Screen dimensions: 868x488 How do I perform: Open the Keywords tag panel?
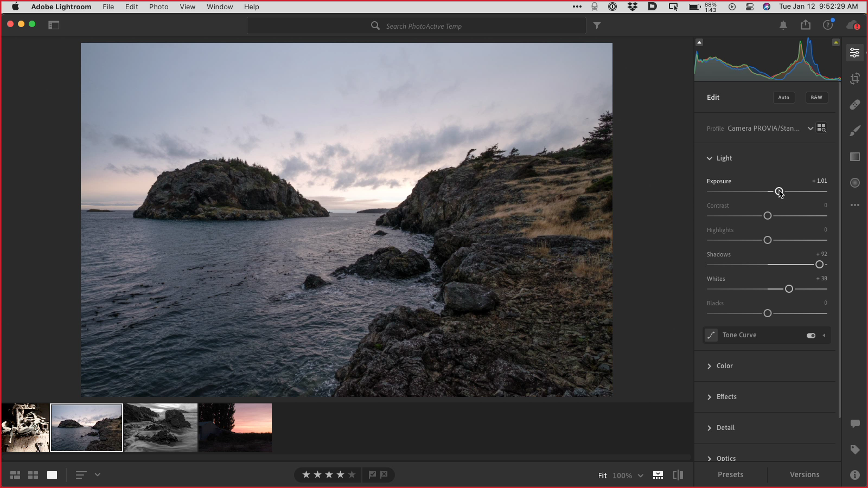click(x=854, y=450)
